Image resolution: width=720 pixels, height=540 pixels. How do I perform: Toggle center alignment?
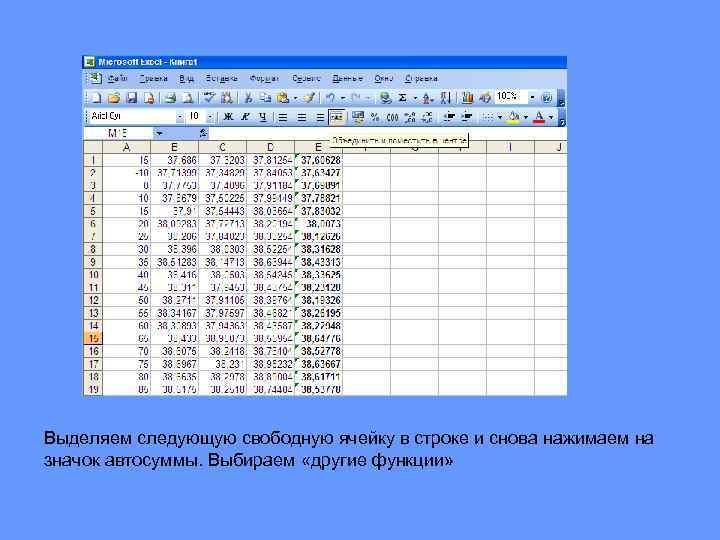(x=301, y=117)
